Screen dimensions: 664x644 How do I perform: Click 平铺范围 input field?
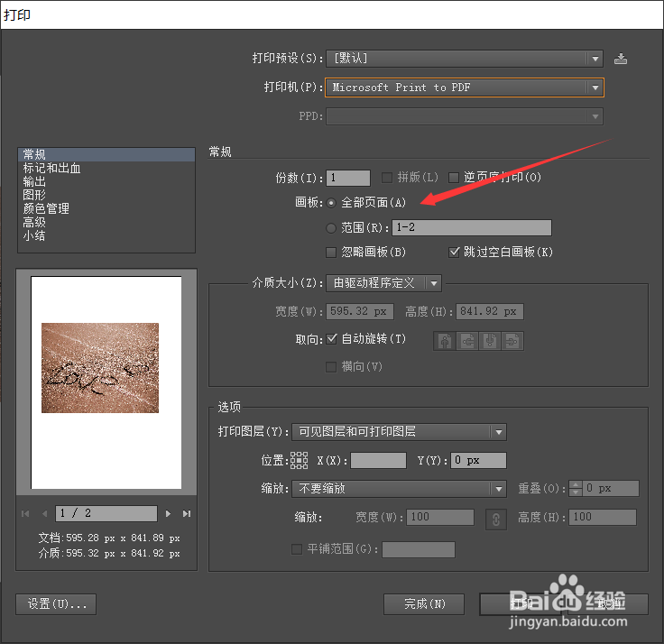click(419, 550)
